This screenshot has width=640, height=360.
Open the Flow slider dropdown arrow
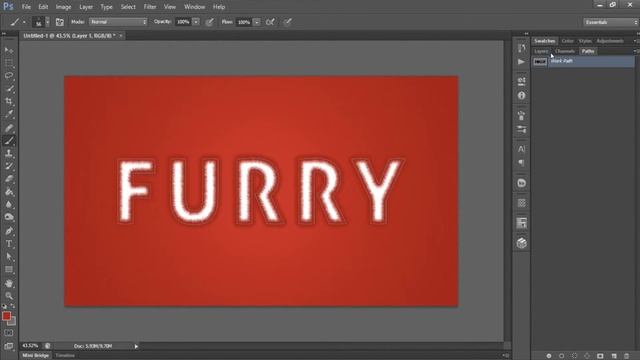[x=257, y=22]
